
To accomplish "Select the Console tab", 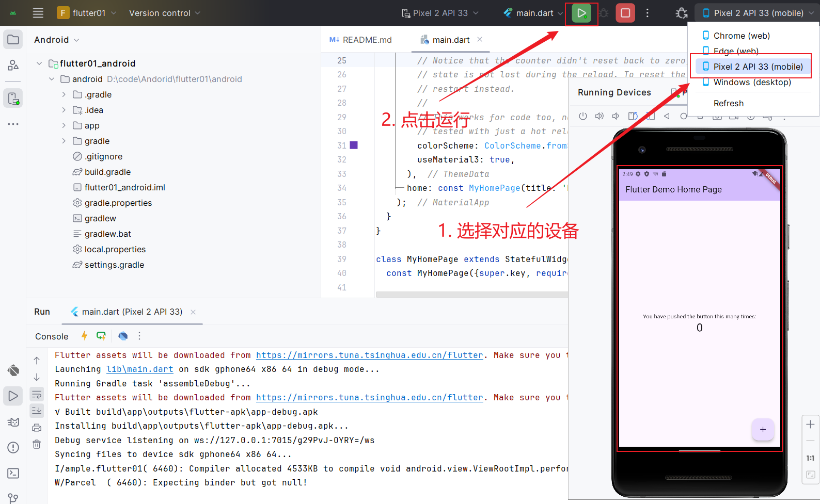I will [x=52, y=336].
